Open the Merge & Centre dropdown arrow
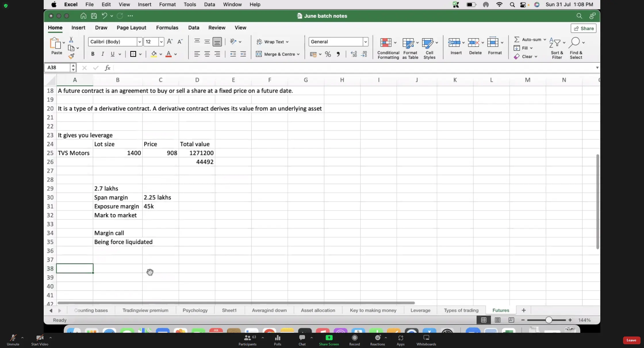Image resolution: width=644 pixels, height=348 pixels. (298, 54)
